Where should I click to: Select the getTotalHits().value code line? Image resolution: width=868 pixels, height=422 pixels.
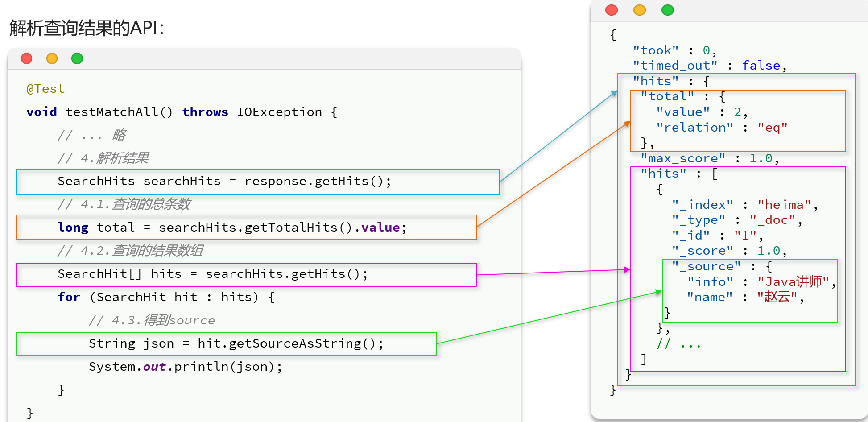click(x=232, y=228)
